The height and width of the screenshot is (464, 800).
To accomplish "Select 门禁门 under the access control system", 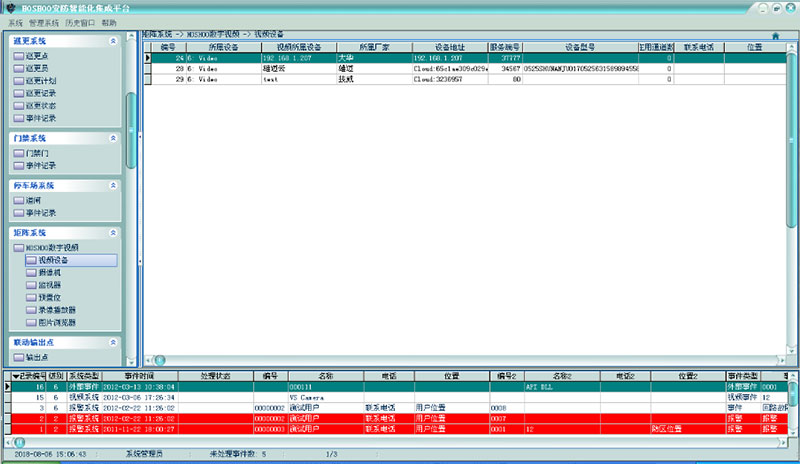I will coord(38,153).
